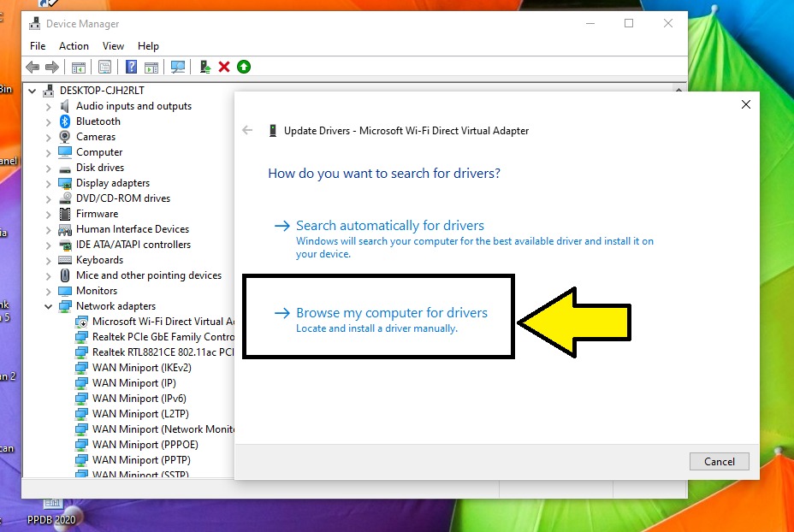The width and height of the screenshot is (794, 532).
Task: Expand the Disk drives chevron
Action: (x=49, y=168)
